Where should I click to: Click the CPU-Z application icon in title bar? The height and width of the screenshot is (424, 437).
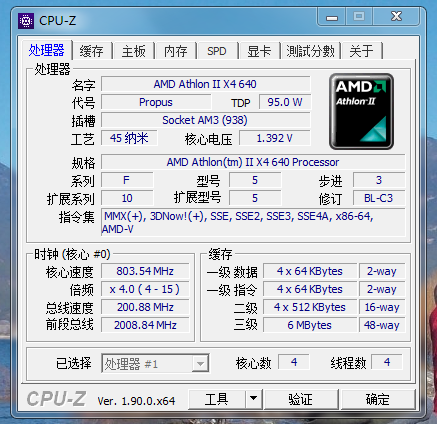(x=26, y=21)
